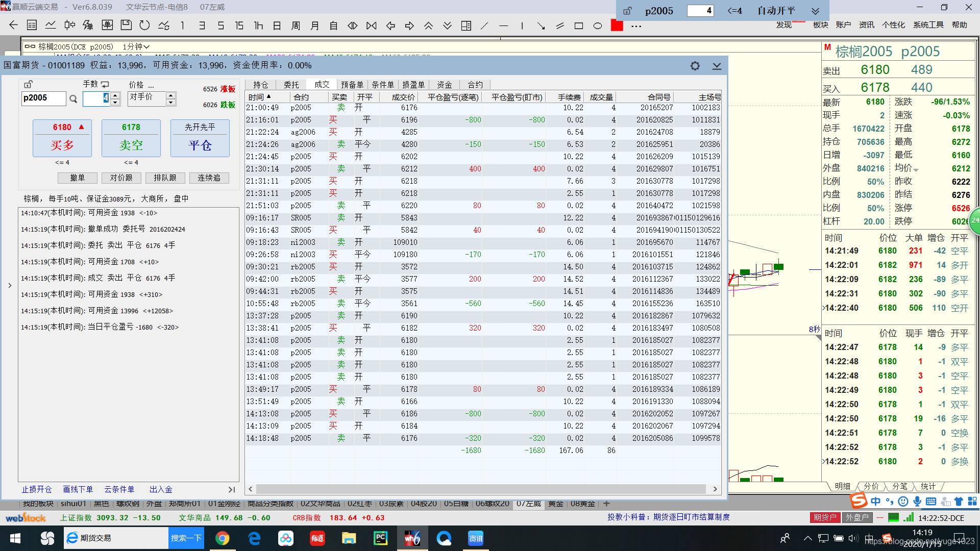The height and width of the screenshot is (551, 980).
Task: Click the save disk toolbar icon
Action: pyautogui.click(x=126, y=25)
